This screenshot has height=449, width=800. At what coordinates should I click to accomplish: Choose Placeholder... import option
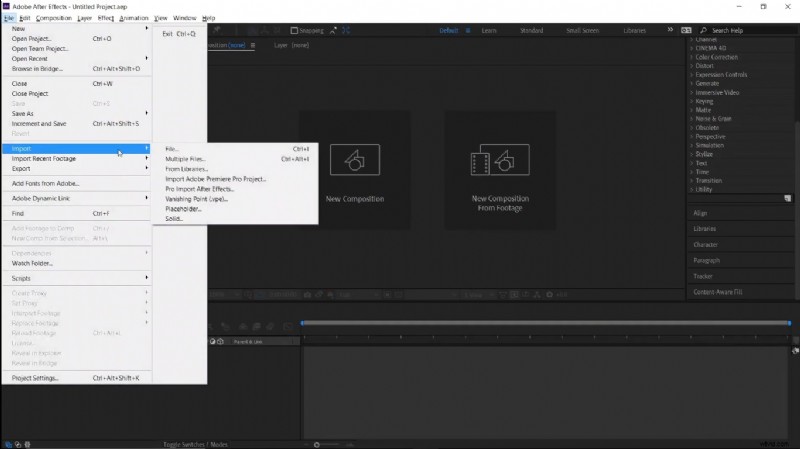(x=235, y=209)
